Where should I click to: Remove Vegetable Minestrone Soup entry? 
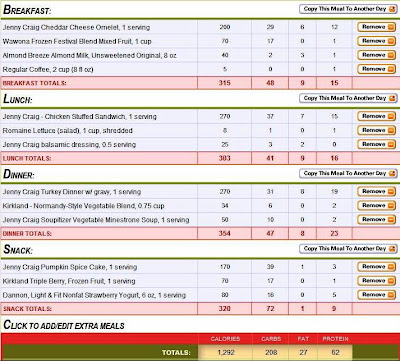point(376,220)
